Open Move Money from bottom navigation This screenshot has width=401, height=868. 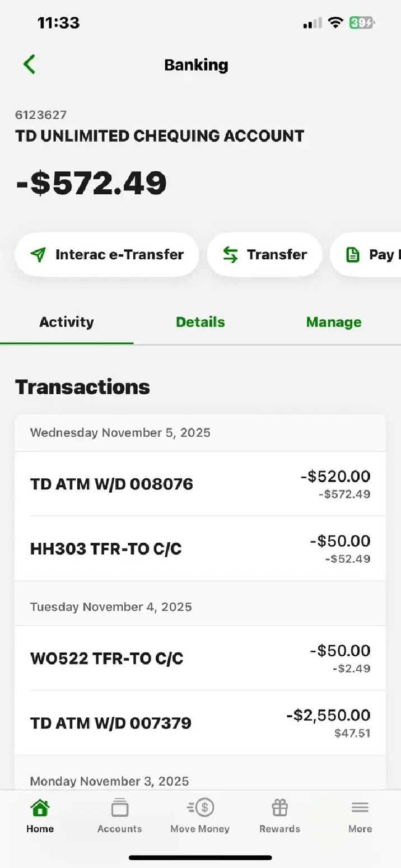(x=200, y=816)
